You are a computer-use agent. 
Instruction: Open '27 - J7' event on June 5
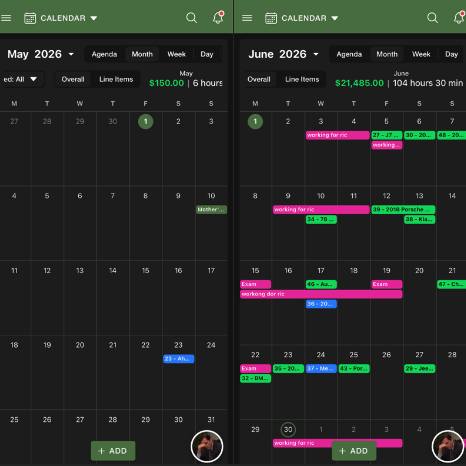tap(387, 135)
